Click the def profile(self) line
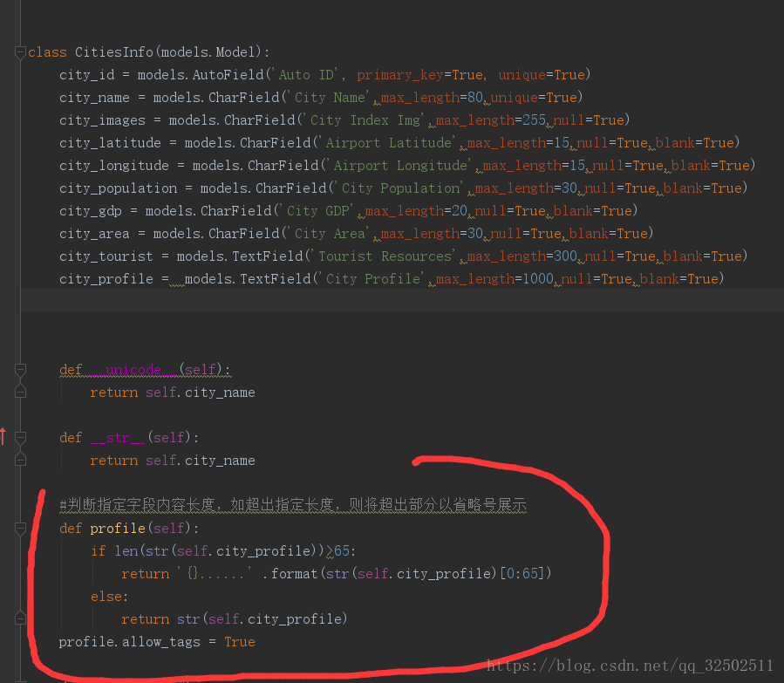784x683 pixels. (129, 529)
